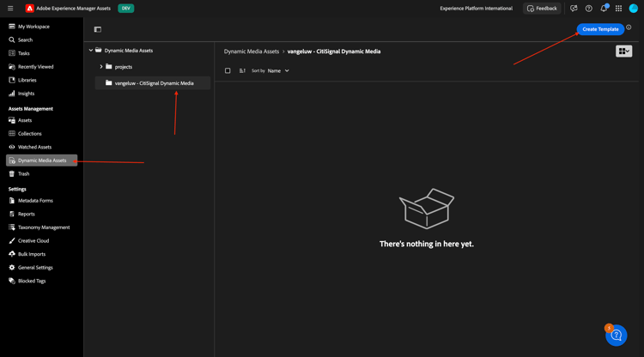
Task: Open Collections in the sidebar
Action: pos(29,133)
